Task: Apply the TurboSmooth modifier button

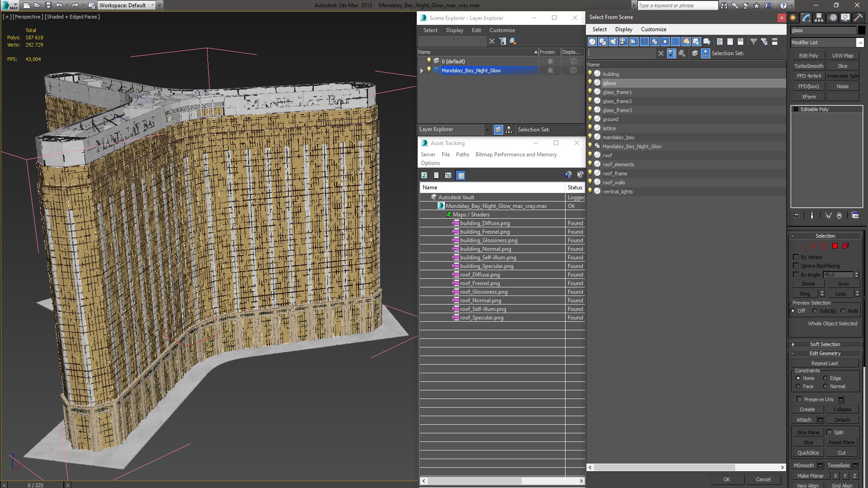Action: [x=809, y=66]
